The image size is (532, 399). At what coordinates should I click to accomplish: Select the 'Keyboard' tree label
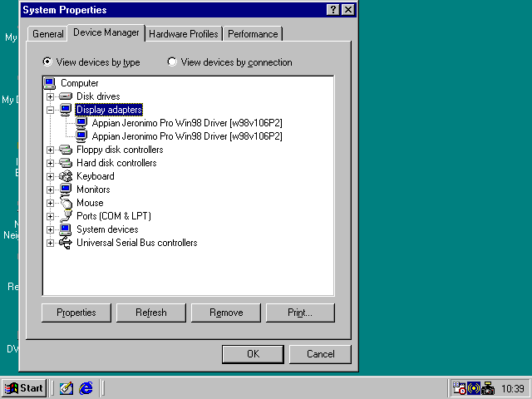(x=96, y=176)
